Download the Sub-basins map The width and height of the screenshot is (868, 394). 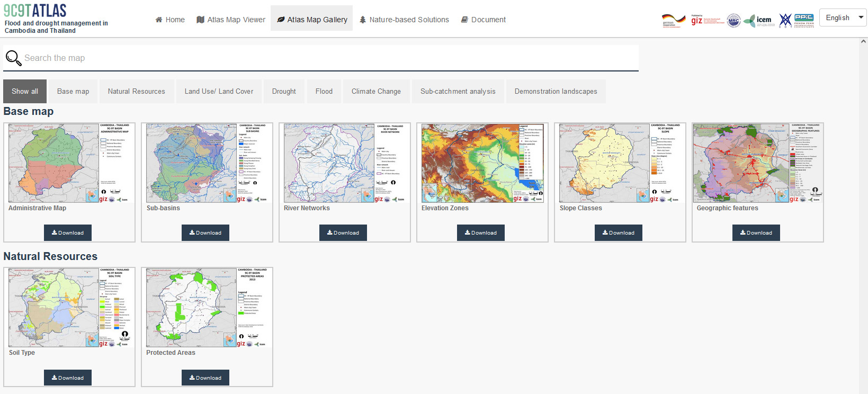click(205, 232)
